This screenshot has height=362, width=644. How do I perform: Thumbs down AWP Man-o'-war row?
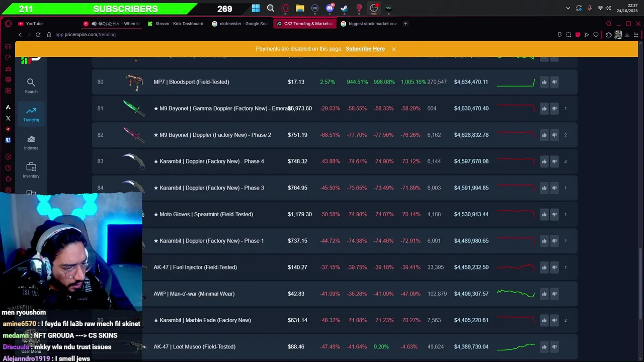pyautogui.click(x=554, y=294)
